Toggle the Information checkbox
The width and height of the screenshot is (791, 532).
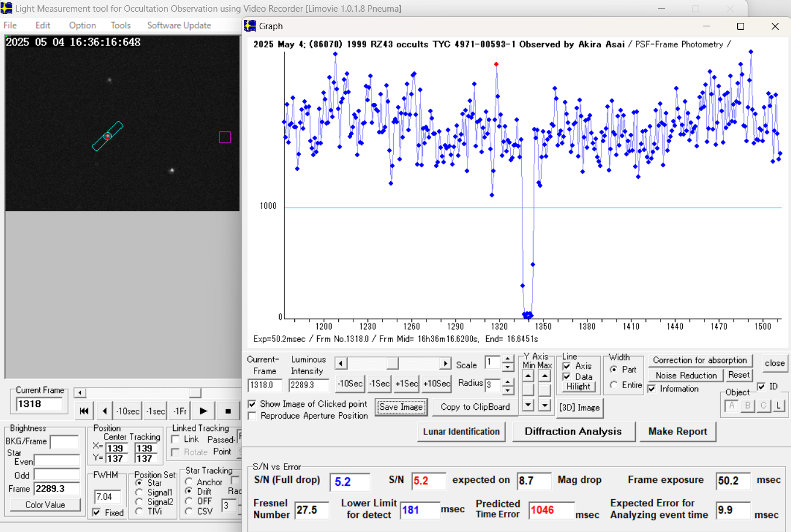652,389
